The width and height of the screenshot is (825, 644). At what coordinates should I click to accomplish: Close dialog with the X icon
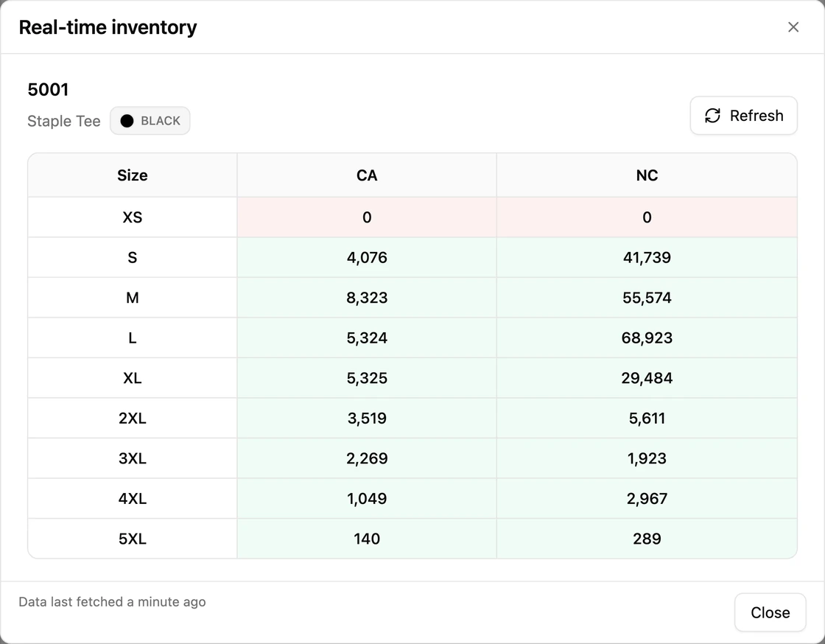pyautogui.click(x=793, y=27)
